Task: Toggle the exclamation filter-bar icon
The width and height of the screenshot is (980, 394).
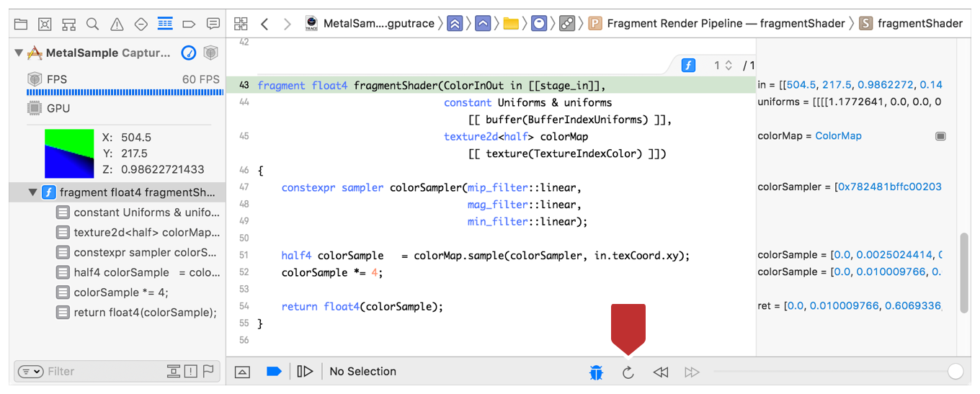Action: click(x=190, y=372)
